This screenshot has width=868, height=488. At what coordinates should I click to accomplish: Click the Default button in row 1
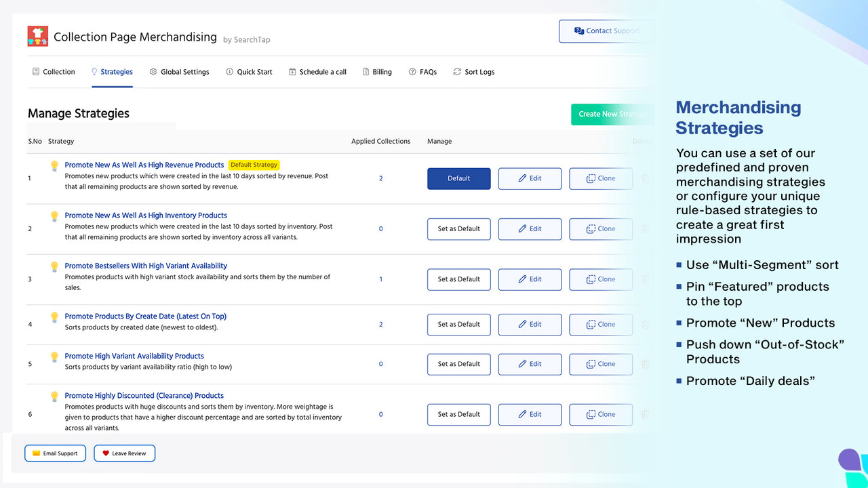point(459,178)
